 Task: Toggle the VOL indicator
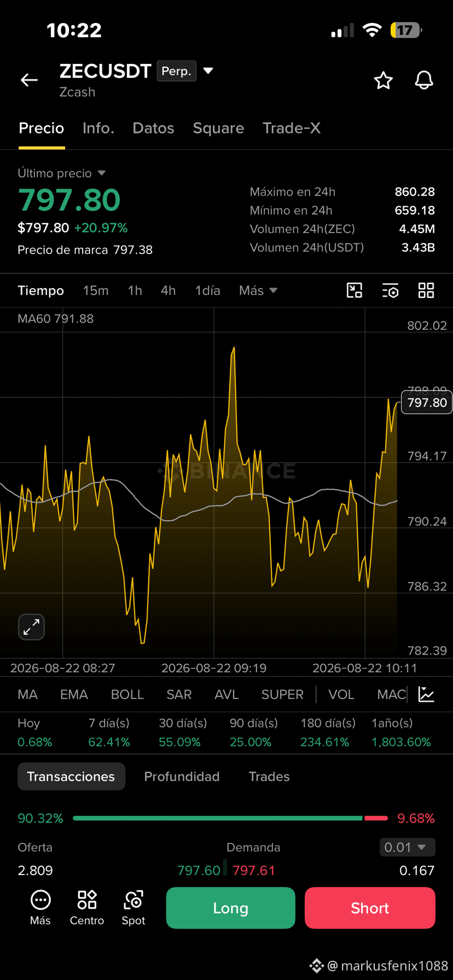click(341, 695)
